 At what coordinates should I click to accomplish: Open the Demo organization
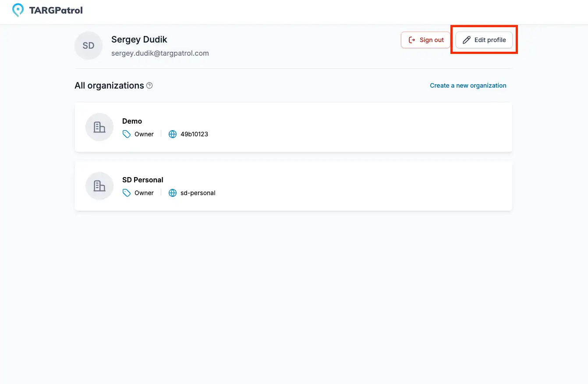[294, 128]
